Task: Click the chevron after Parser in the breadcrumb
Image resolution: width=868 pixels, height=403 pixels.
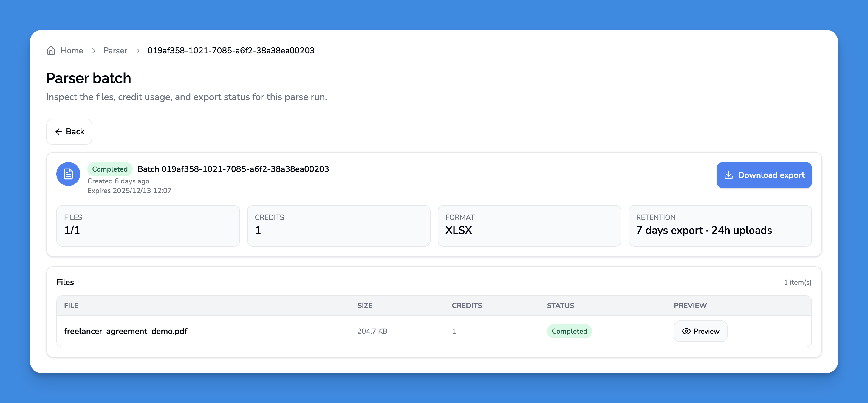Action: point(138,51)
